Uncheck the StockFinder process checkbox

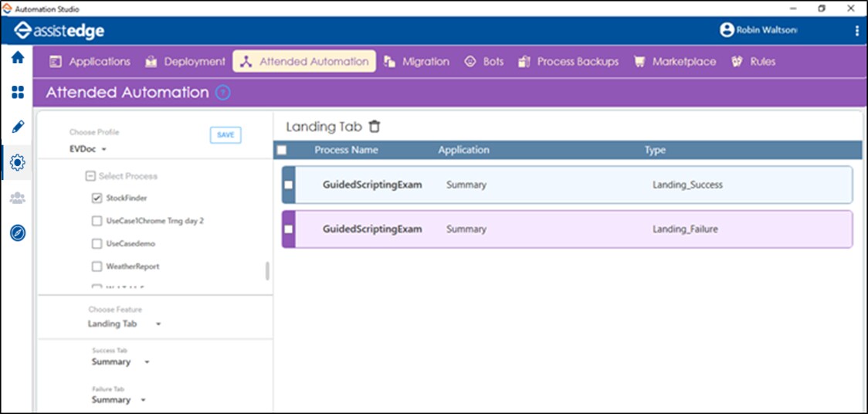click(97, 199)
